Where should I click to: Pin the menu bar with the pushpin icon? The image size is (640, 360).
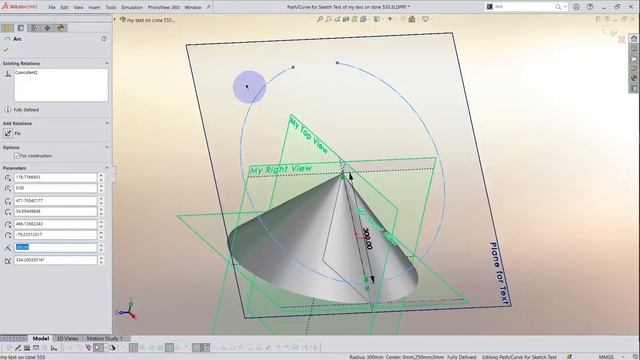click(209, 7)
